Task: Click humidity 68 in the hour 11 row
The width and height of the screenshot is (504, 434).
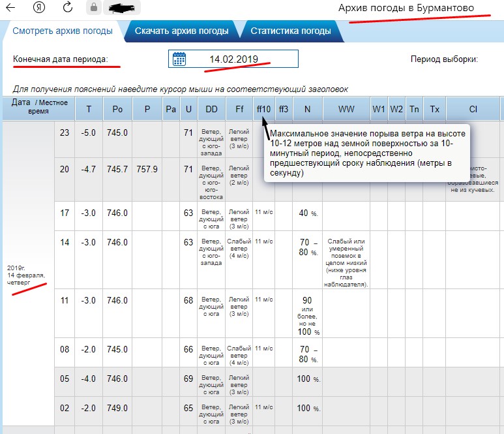Action: click(188, 300)
